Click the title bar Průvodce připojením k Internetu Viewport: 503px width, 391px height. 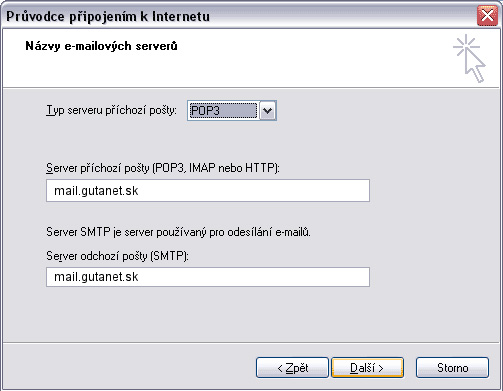tap(108, 16)
